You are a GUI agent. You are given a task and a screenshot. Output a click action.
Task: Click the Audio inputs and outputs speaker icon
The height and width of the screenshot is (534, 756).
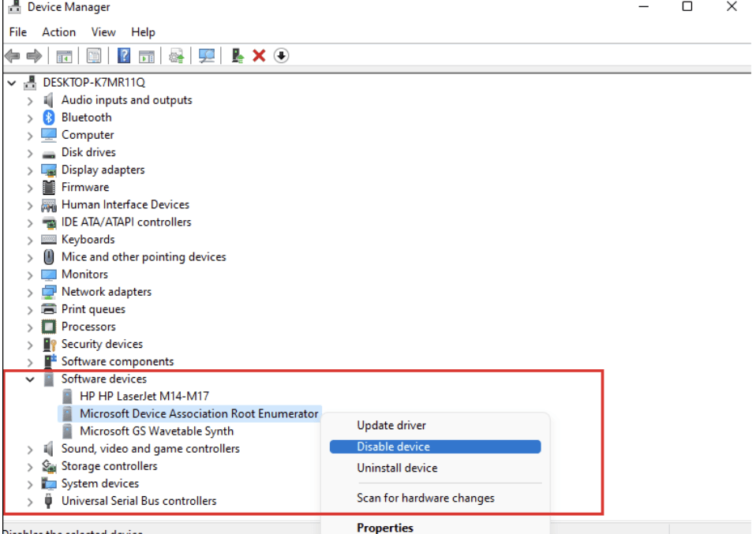(48, 99)
